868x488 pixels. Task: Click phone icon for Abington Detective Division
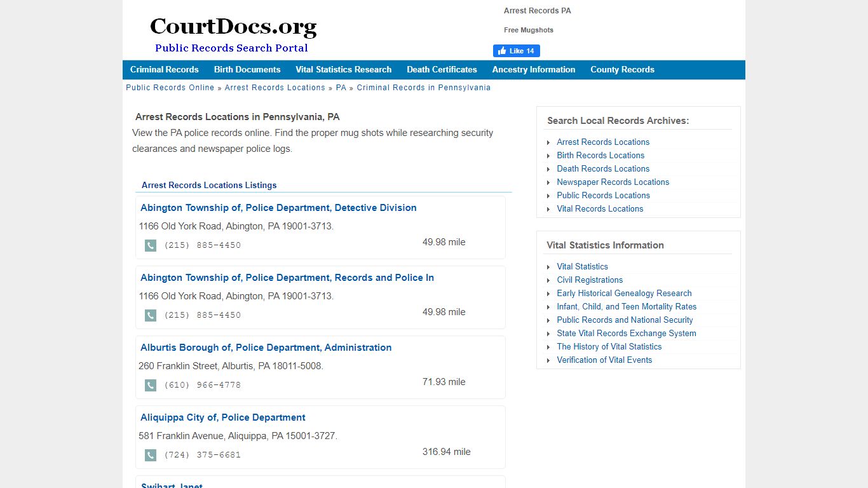click(151, 245)
